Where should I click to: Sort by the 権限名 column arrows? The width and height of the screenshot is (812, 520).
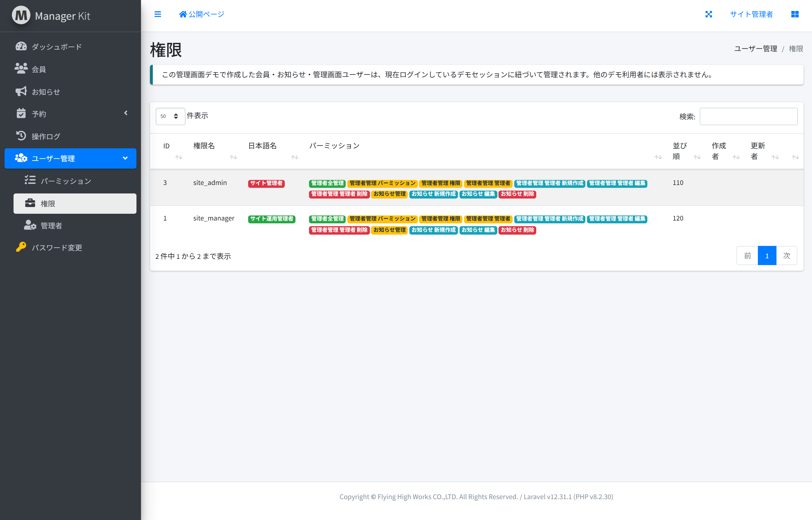click(x=234, y=157)
